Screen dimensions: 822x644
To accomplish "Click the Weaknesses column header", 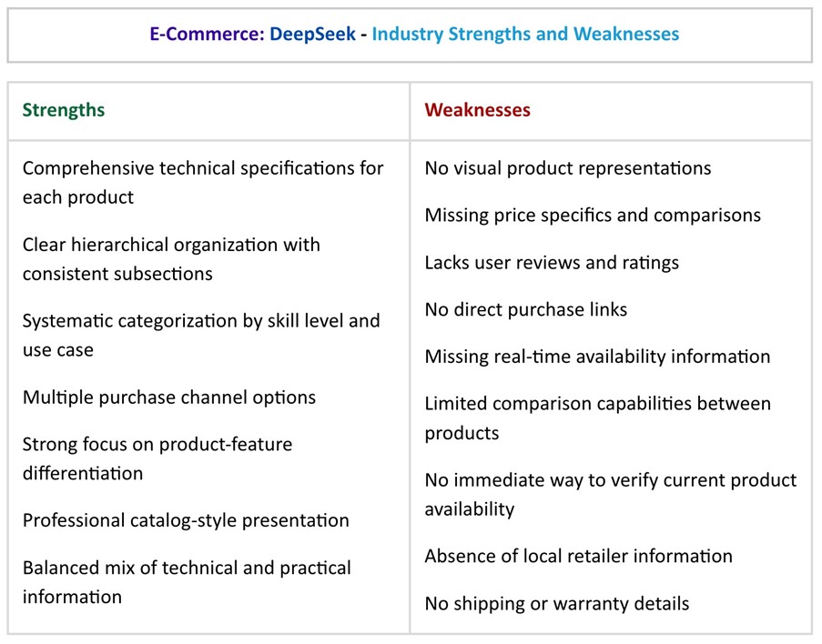I will [x=477, y=111].
